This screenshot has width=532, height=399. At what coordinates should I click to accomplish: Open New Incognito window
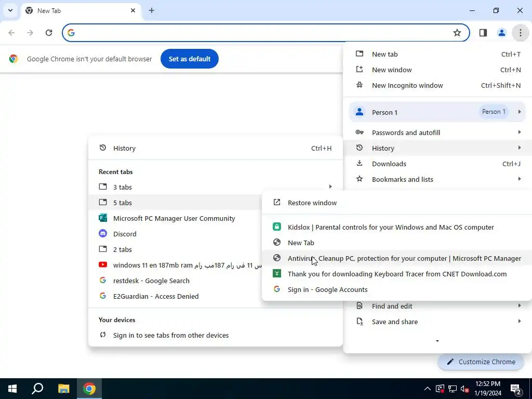[x=437, y=85]
